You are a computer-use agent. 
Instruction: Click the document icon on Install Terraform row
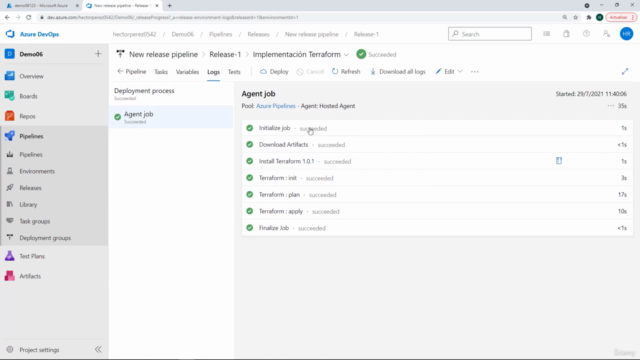pos(559,161)
